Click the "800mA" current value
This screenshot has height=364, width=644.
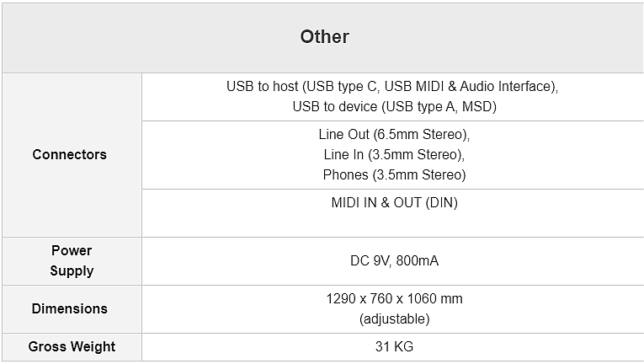point(418,261)
